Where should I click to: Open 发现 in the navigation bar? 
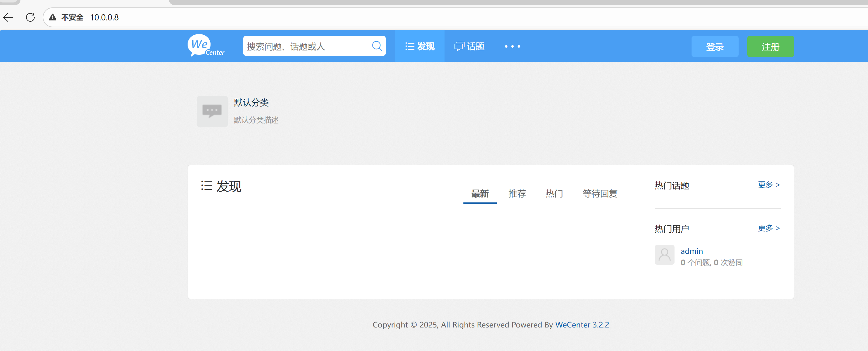pyautogui.click(x=419, y=46)
